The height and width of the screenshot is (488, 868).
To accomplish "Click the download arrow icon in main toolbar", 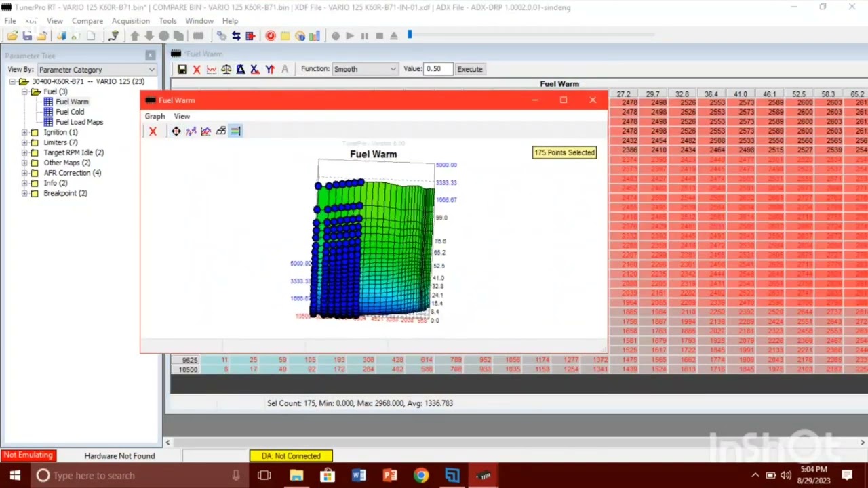I will point(149,36).
